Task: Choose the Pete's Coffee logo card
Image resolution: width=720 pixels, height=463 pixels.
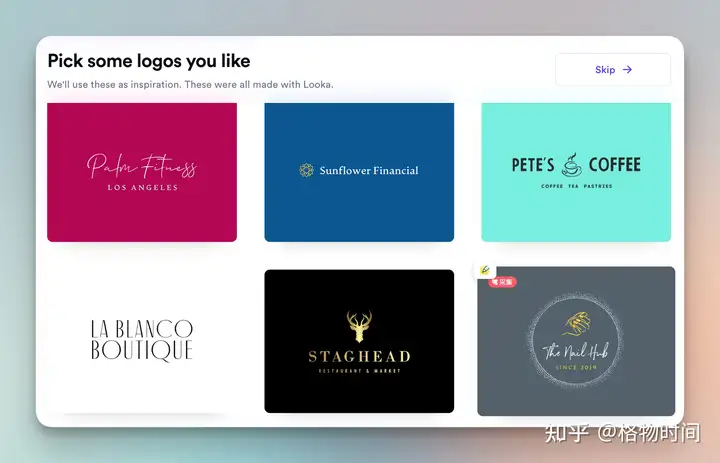Action: click(x=576, y=172)
